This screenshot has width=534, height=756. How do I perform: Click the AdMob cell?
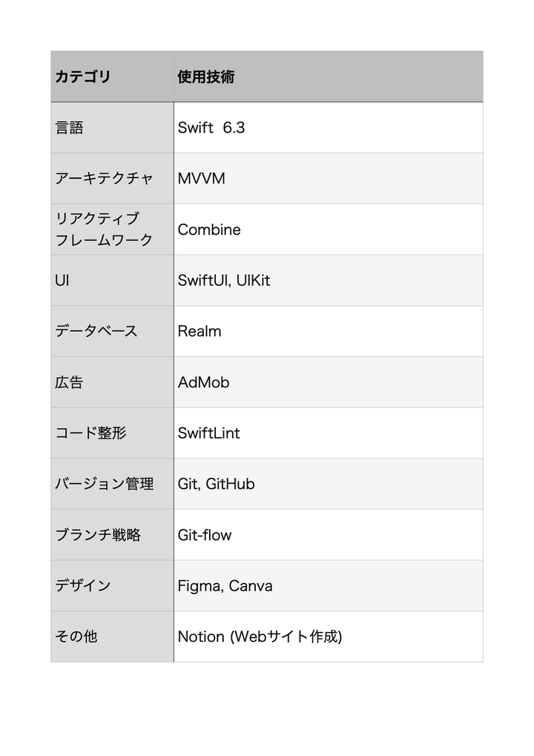(x=328, y=382)
